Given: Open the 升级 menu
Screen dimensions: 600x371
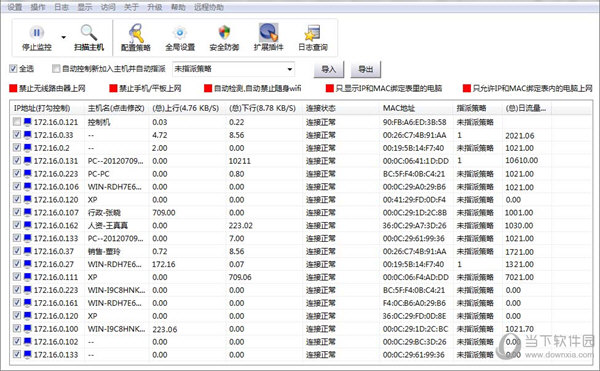Looking at the screenshot, I should click(155, 7).
